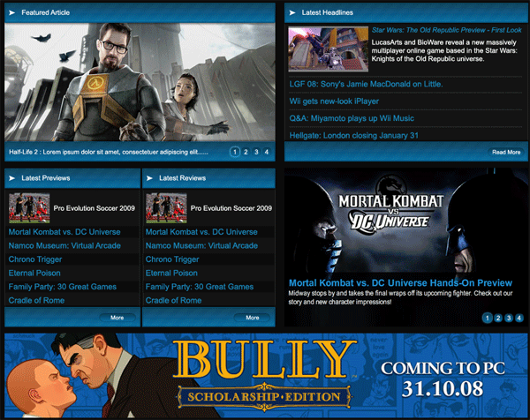Open Cradle of Rome in Latest Reviews
The width and height of the screenshot is (530, 420).
tap(173, 300)
